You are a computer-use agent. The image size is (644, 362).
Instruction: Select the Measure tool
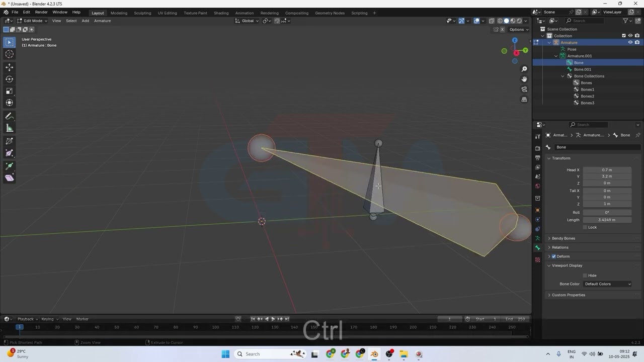click(9, 128)
